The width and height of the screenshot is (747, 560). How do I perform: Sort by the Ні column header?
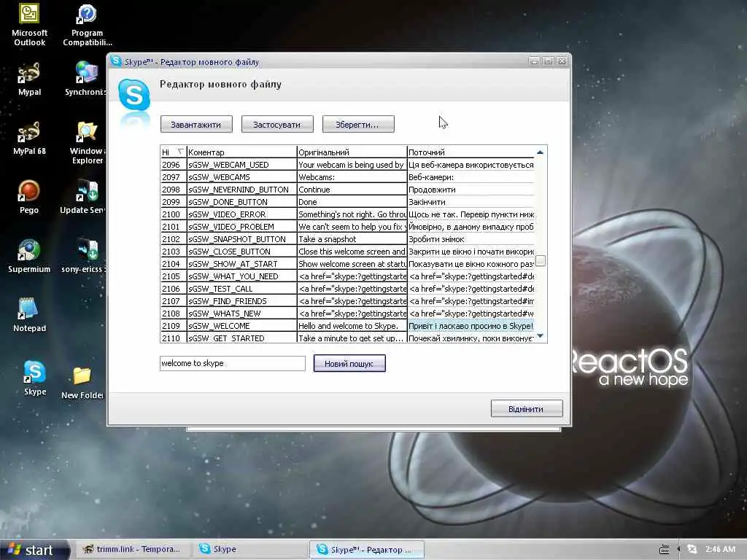click(x=173, y=152)
